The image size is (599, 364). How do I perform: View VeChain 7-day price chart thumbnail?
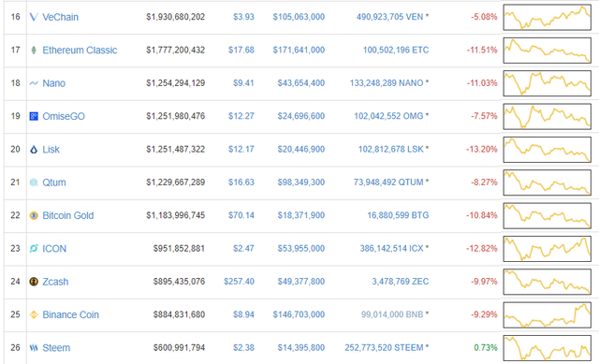click(547, 17)
